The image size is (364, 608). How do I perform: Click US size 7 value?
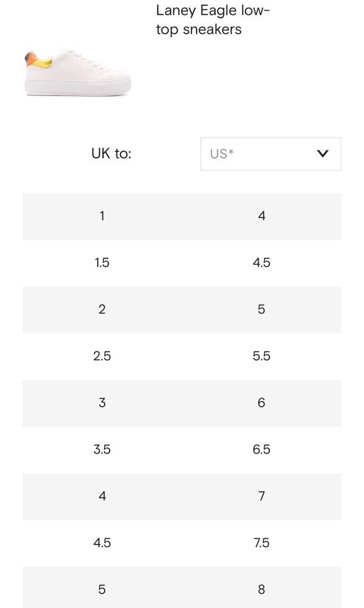[262, 496]
